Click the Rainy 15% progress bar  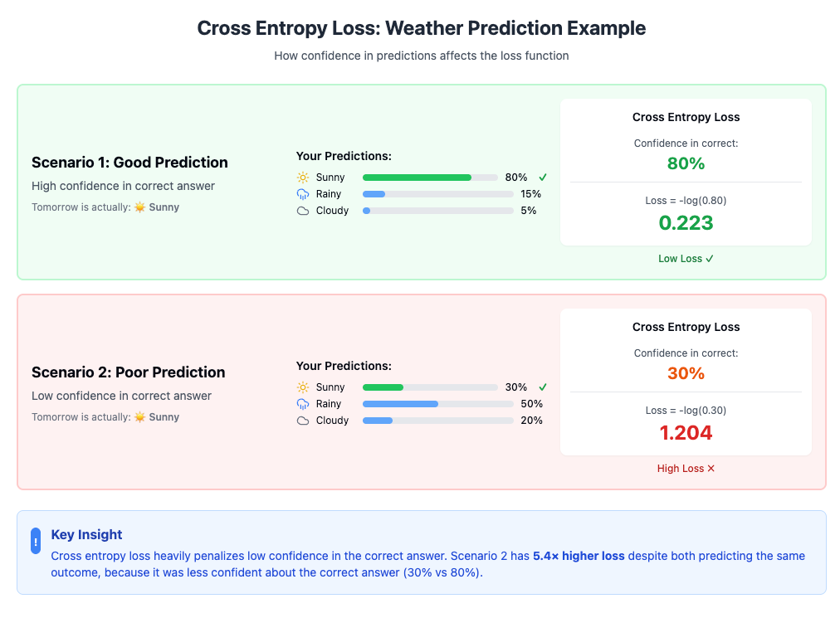438,194
